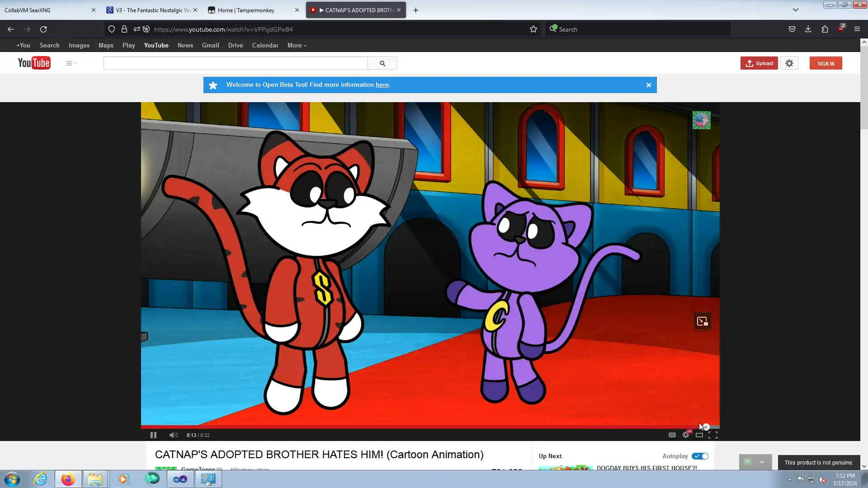Click the YouTube search magnifier button
This screenshot has width=868, height=488.
382,63
